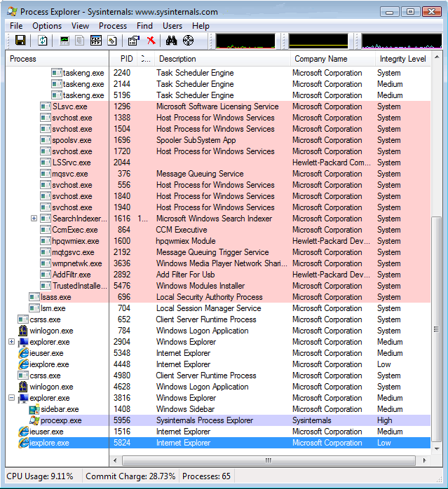Sort by the Process column header
448x489 pixels.
coord(57,59)
